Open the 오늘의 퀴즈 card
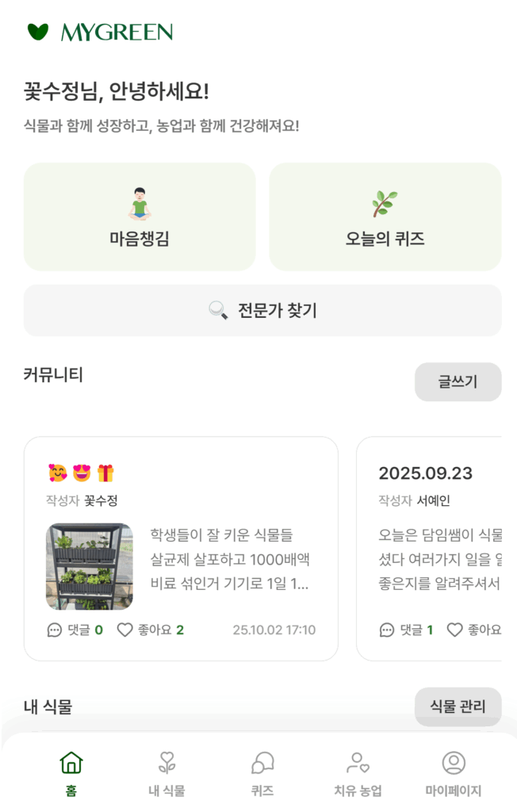 tap(385, 217)
